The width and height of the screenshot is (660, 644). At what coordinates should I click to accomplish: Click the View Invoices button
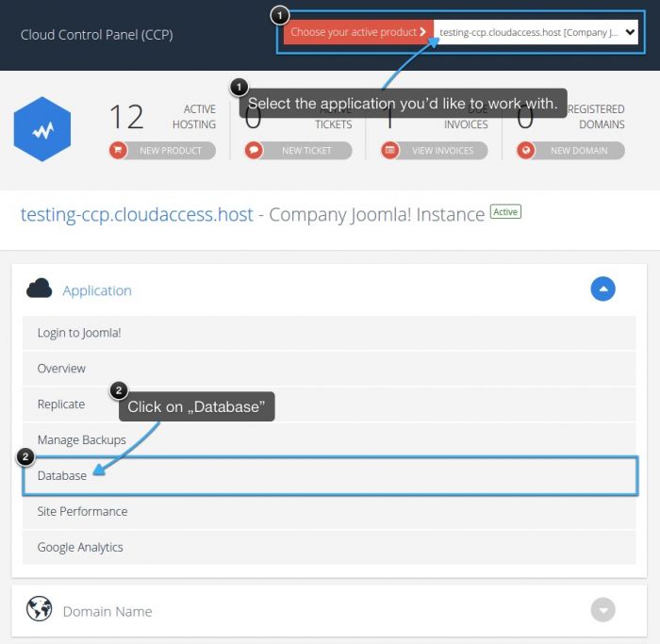[435, 150]
